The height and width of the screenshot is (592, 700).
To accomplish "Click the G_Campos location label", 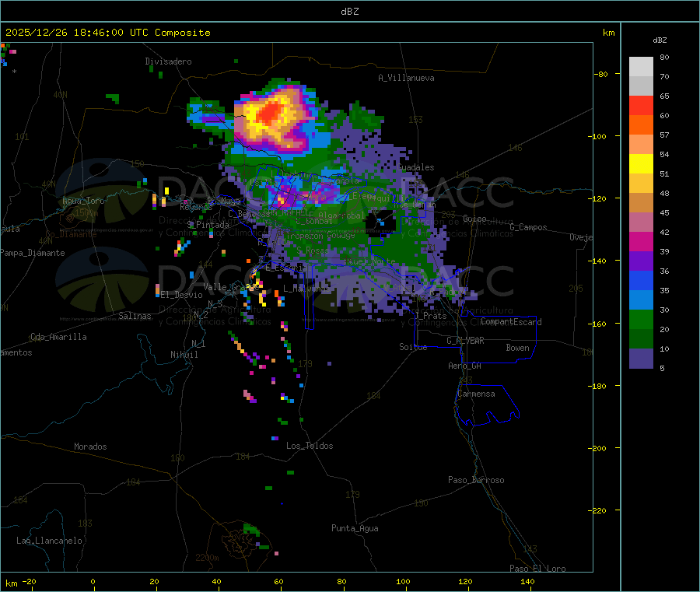I will [x=528, y=227].
